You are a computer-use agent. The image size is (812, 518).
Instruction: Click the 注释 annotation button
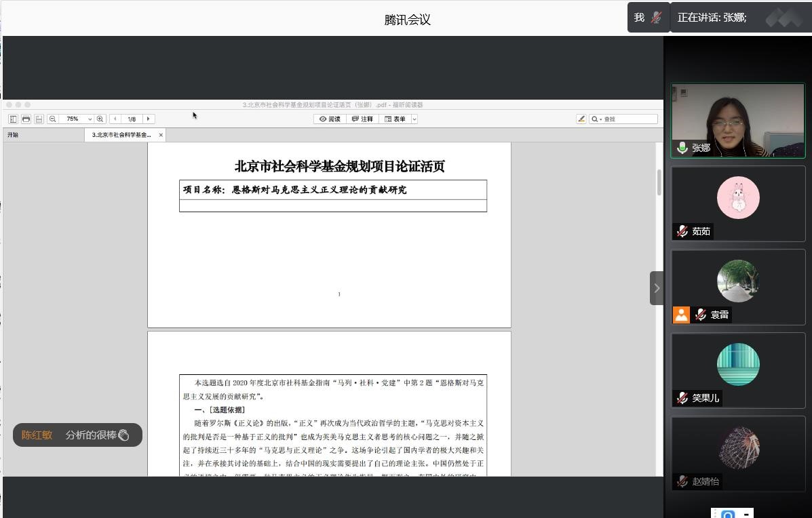click(363, 119)
